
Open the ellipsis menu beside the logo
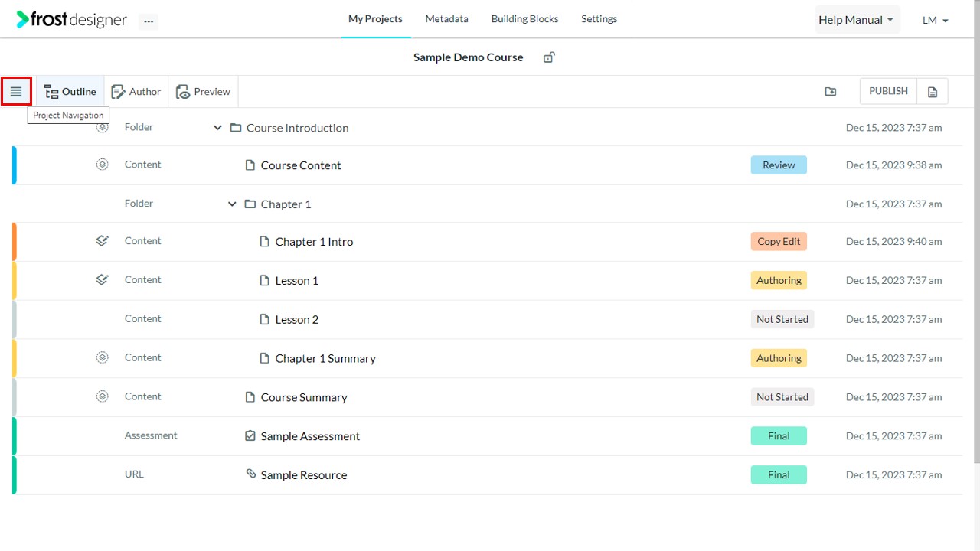(149, 21)
